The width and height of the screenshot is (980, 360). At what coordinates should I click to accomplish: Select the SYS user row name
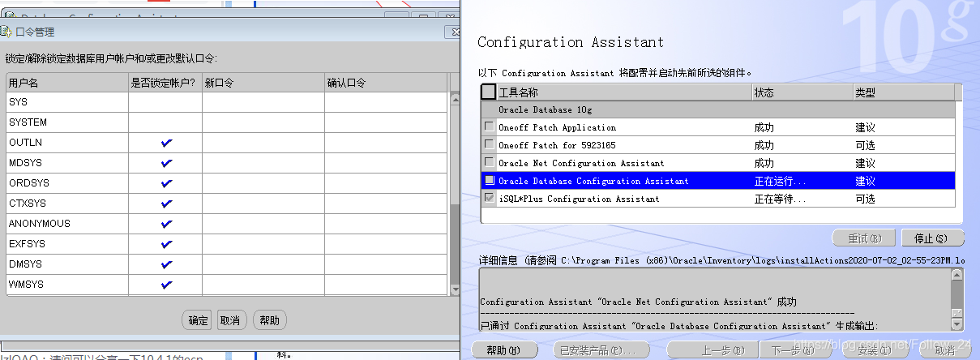(x=18, y=102)
